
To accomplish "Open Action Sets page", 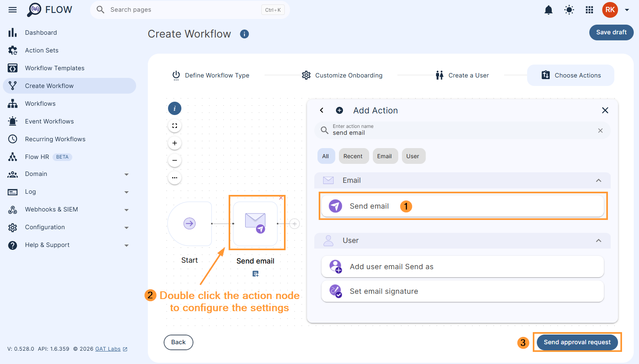I will tap(69, 50).
